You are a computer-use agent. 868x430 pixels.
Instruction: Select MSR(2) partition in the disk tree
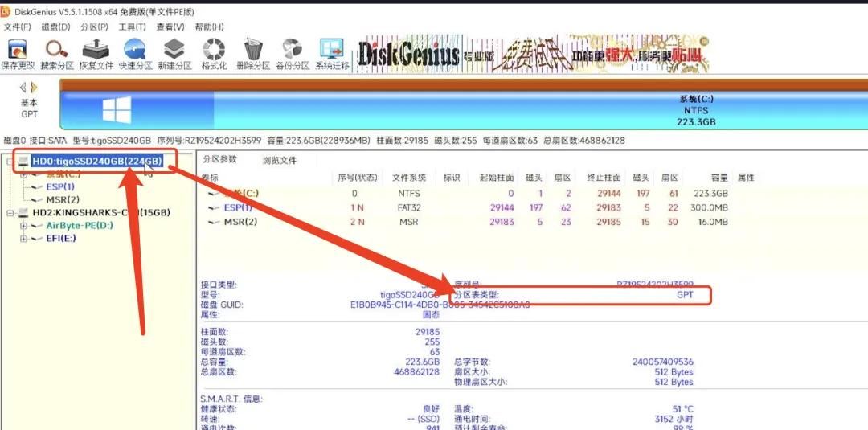pyautogui.click(x=63, y=200)
